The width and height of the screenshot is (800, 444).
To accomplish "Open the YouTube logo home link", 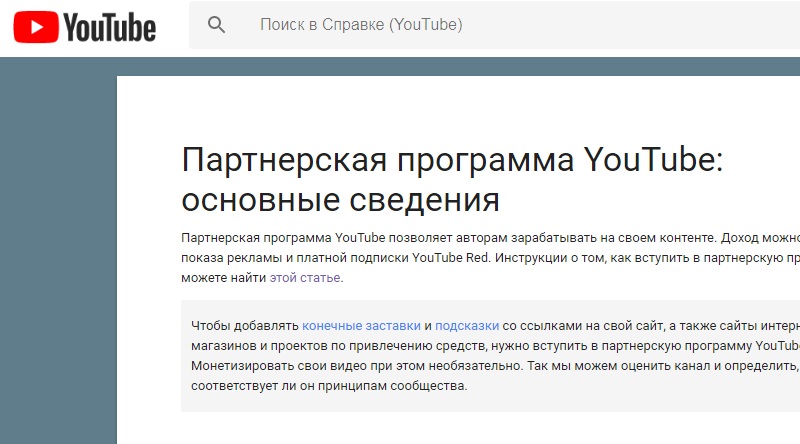I will coord(85,27).
